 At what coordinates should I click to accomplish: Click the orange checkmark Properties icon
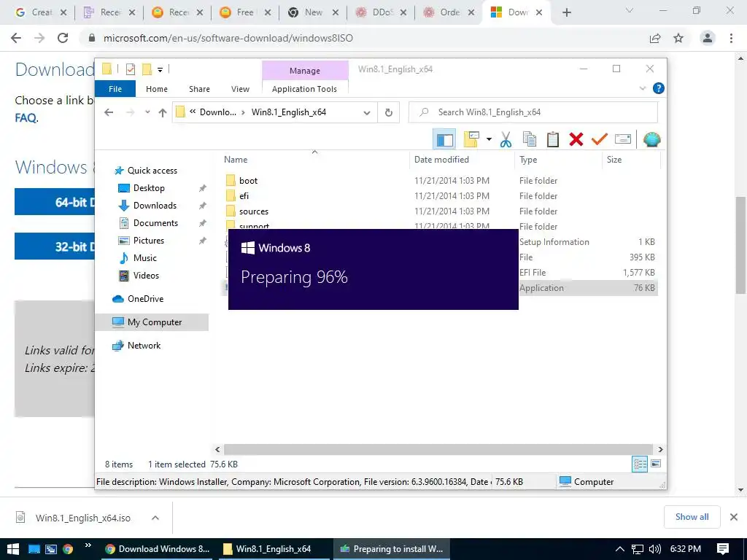click(x=600, y=139)
